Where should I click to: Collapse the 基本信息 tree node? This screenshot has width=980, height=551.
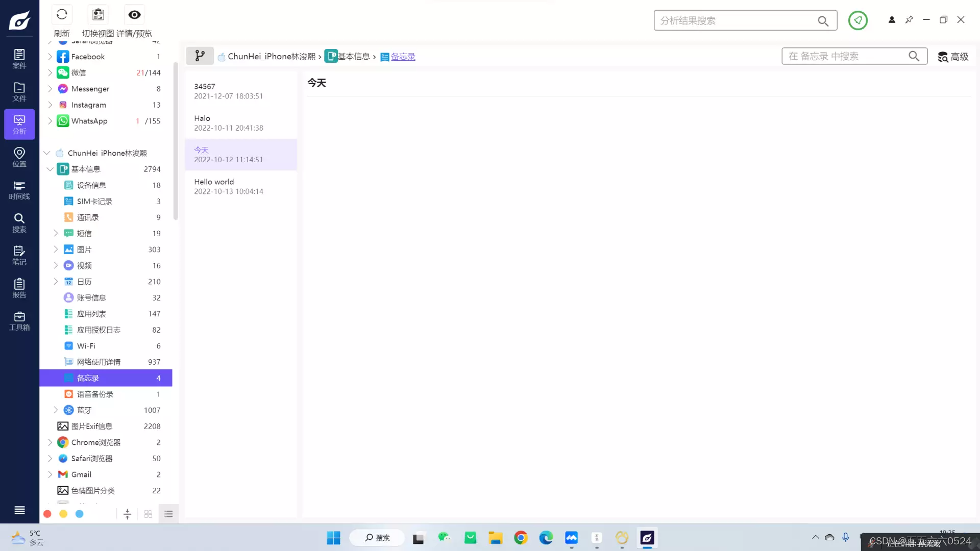[x=50, y=169]
